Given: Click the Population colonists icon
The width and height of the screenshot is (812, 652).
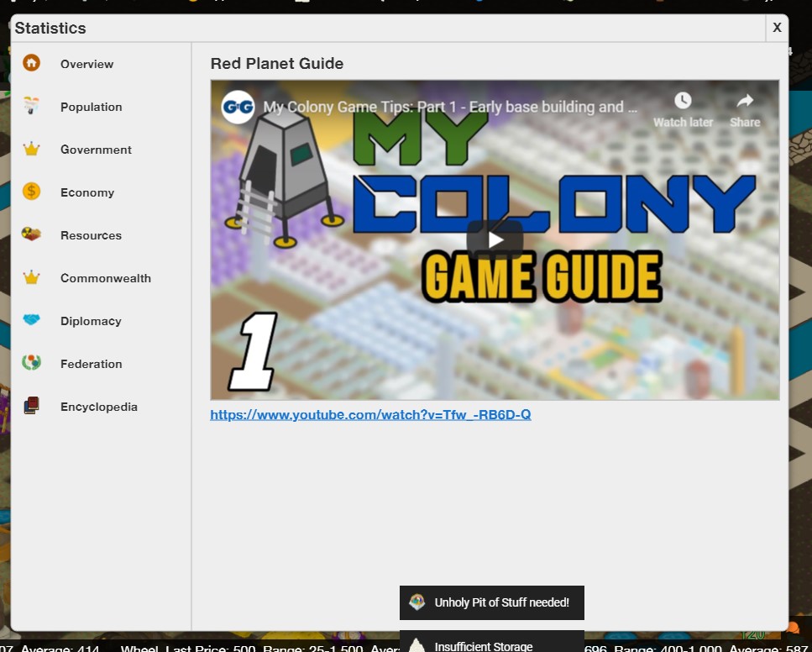Looking at the screenshot, I should coord(31,106).
